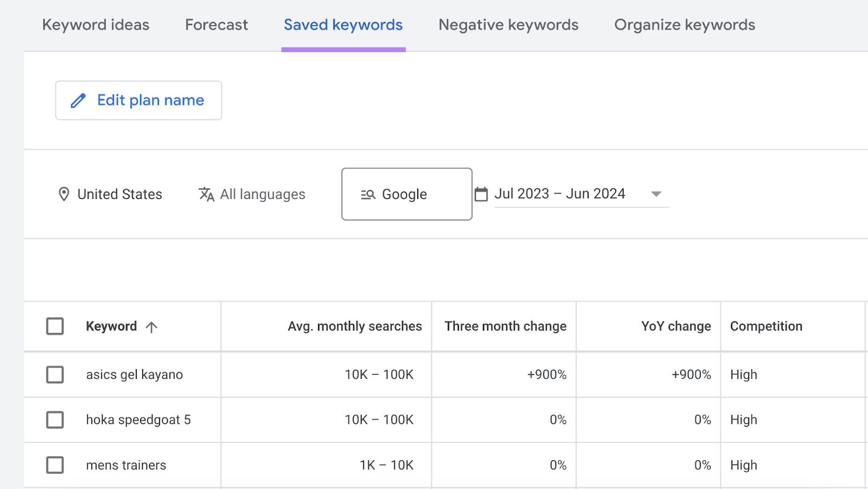
Task: Select the asics gel kayano checkbox
Action: (x=55, y=375)
